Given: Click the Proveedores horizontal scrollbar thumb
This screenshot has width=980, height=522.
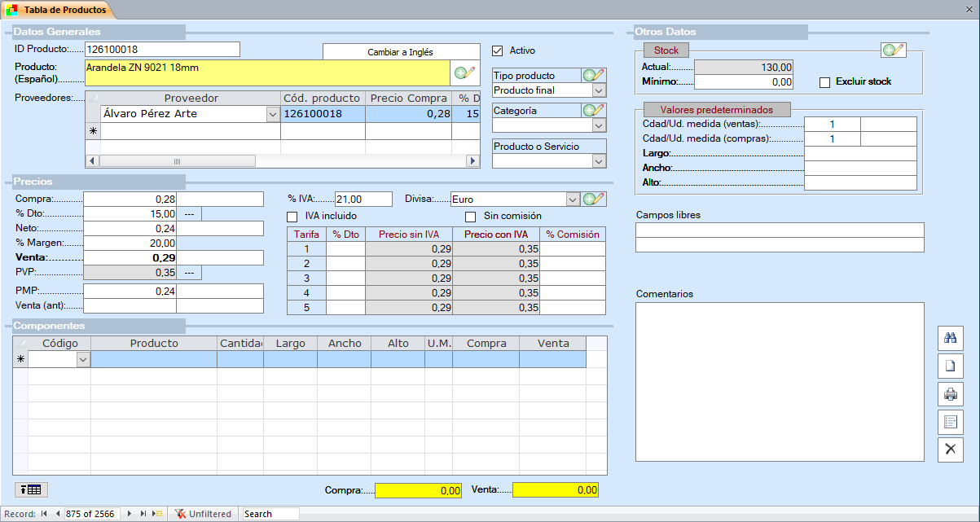Looking at the screenshot, I should pos(177,161).
